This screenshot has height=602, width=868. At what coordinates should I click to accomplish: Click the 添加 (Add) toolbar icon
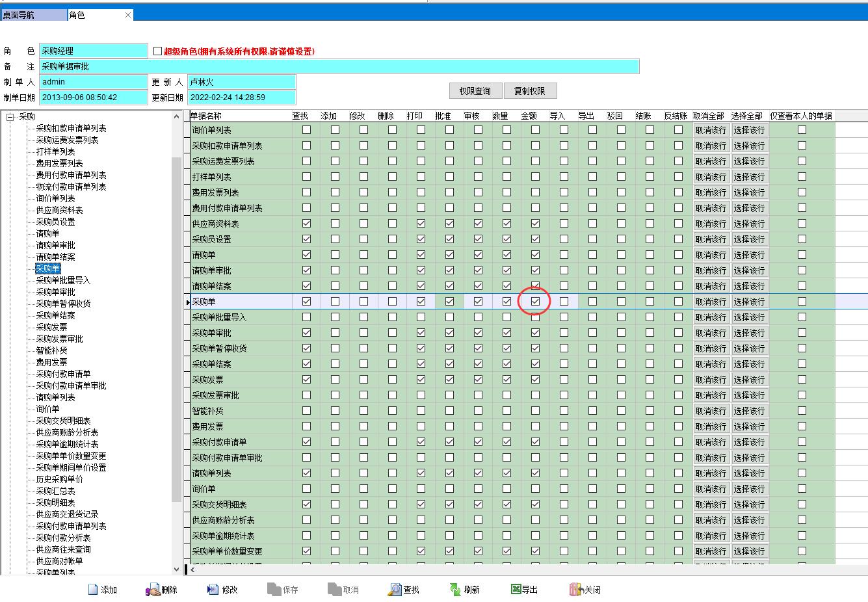point(93,590)
